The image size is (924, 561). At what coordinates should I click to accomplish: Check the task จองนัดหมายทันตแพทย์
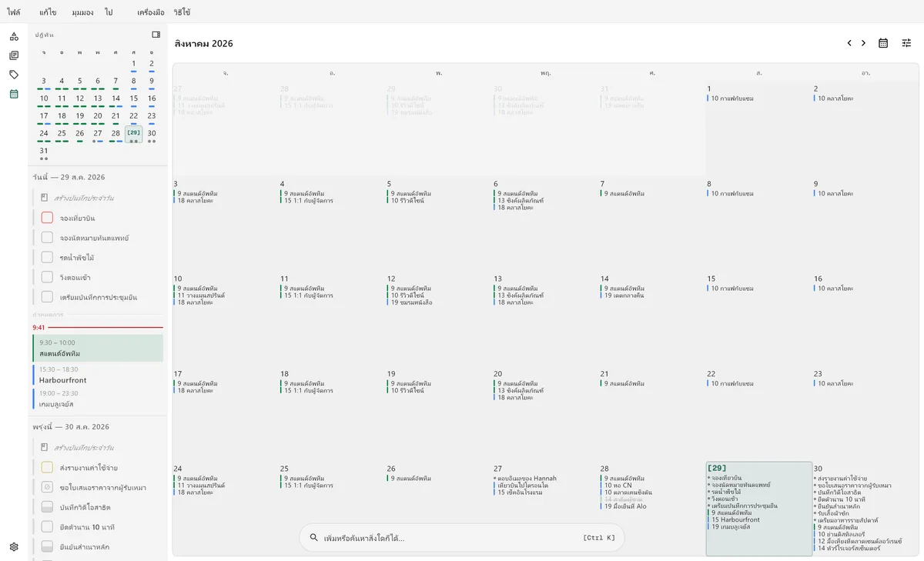tap(47, 238)
